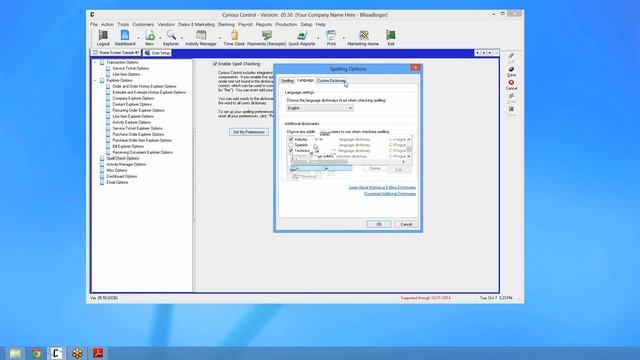This screenshot has width=640, height=360.
Task: Uncheck the Technical dictionary checkbox
Action: (x=291, y=151)
